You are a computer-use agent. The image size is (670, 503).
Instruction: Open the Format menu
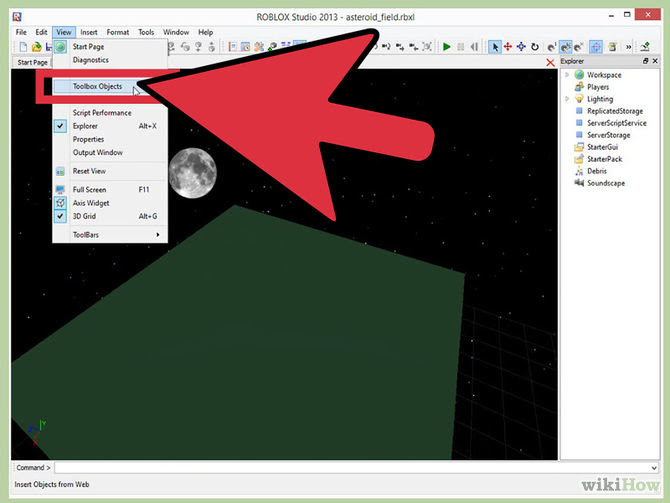pyautogui.click(x=118, y=32)
